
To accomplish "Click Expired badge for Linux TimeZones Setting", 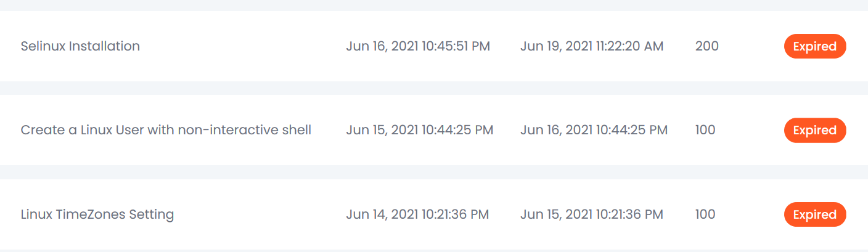I will click(x=814, y=214).
